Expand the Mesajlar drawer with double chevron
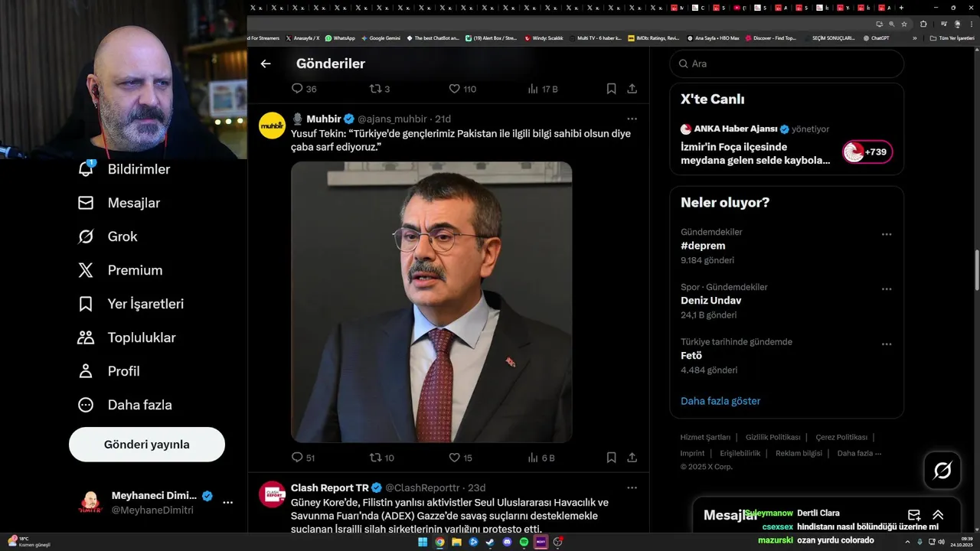Image resolution: width=980 pixels, height=551 pixels. 938,515
